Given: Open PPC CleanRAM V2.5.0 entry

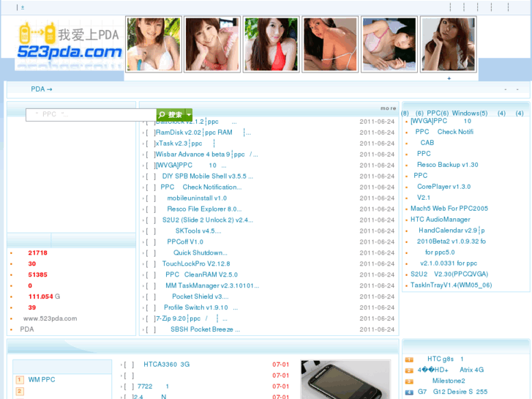Looking at the screenshot, I should [201, 275].
